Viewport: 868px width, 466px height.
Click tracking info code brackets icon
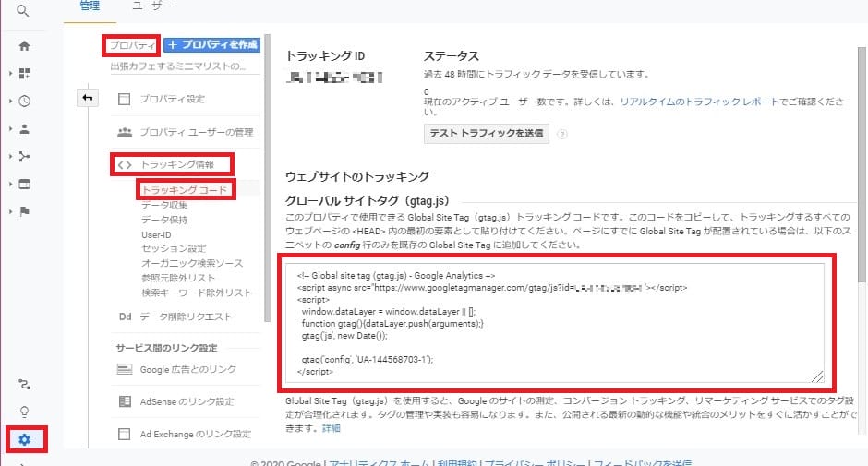pyautogui.click(x=125, y=165)
